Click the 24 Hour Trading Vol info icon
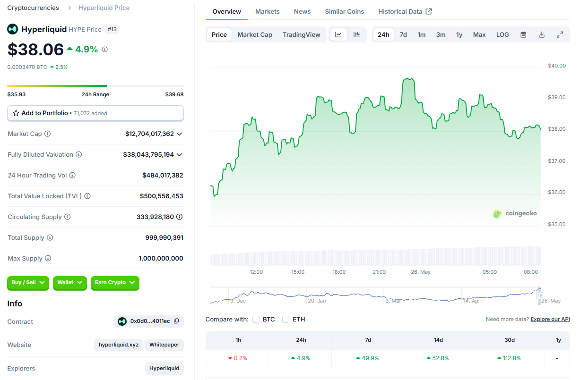 [72, 176]
